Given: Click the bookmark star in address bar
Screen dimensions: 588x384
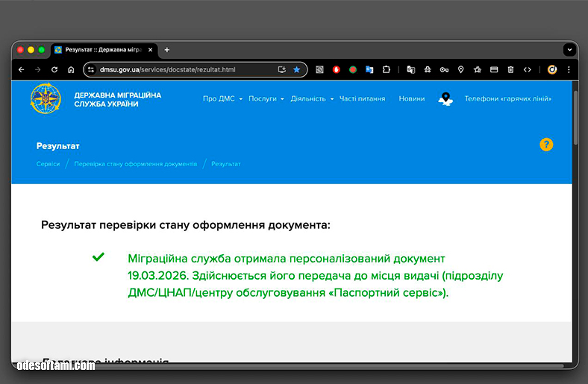Looking at the screenshot, I should coord(296,69).
